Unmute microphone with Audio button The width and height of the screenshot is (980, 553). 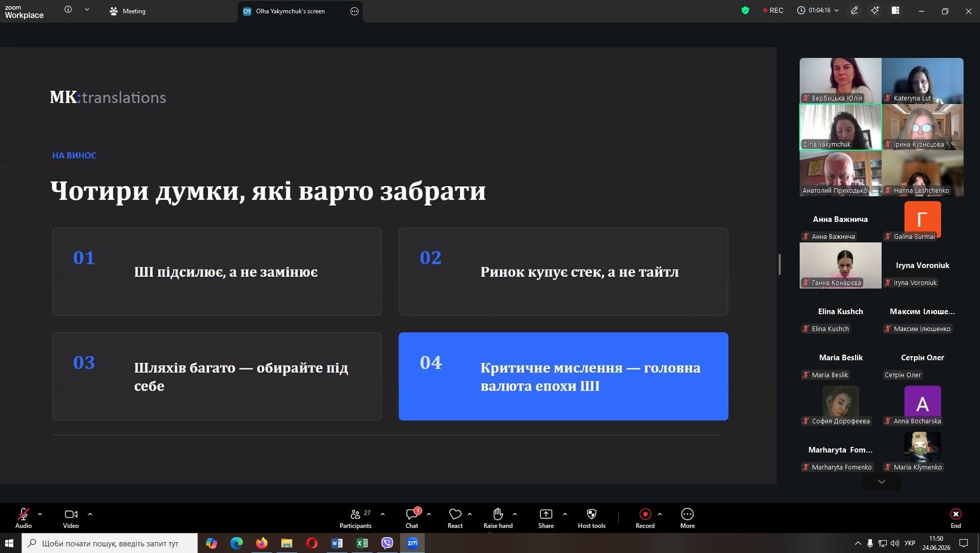click(24, 518)
